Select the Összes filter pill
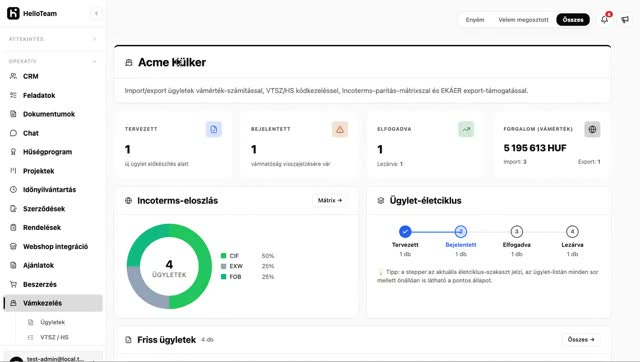Screen dimensions: 640x362 pyautogui.click(x=573, y=20)
